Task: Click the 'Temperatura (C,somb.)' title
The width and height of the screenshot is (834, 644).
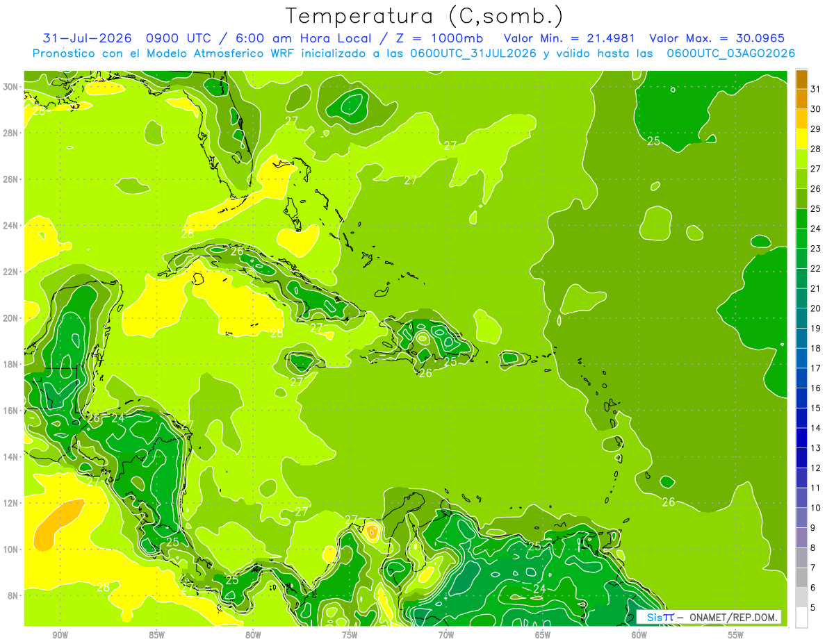Action: pos(425,16)
